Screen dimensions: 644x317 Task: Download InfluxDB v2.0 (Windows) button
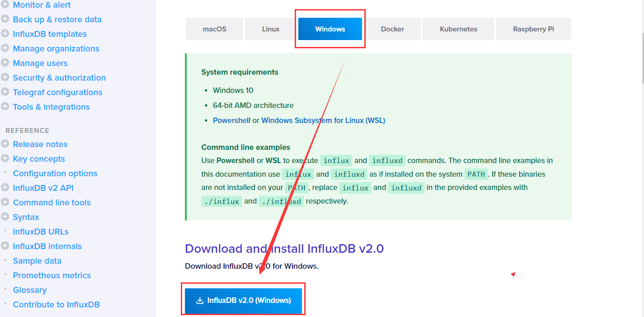click(243, 301)
